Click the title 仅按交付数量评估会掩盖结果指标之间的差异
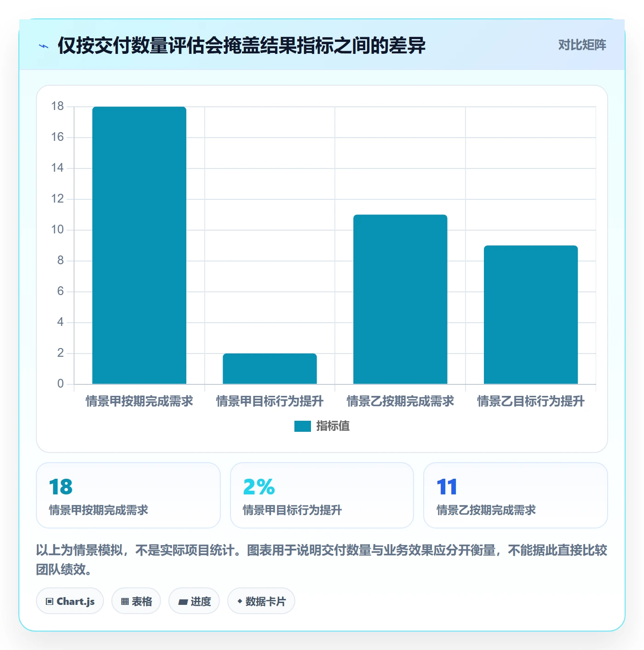Screen dimensions: 644x650 (x=242, y=46)
